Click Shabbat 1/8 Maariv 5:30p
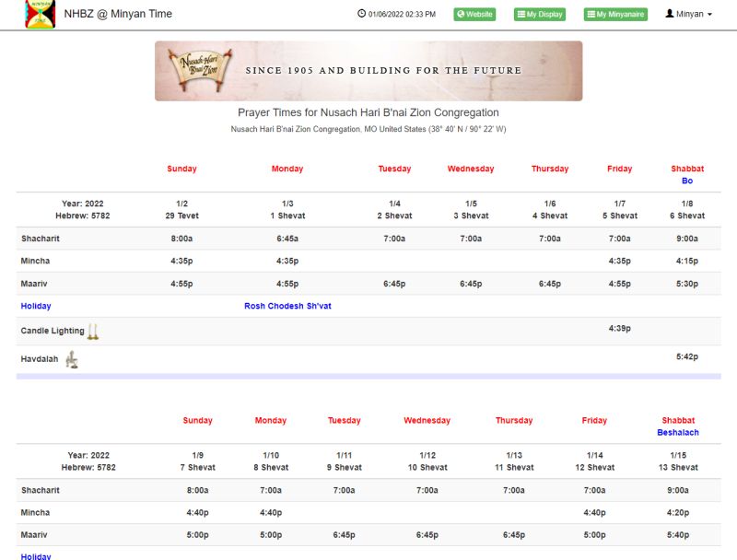The image size is (737, 560). point(687,284)
